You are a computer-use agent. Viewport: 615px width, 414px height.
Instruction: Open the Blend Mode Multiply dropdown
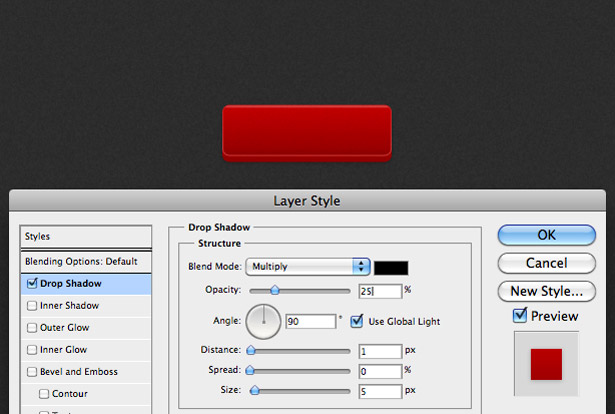pos(308,267)
